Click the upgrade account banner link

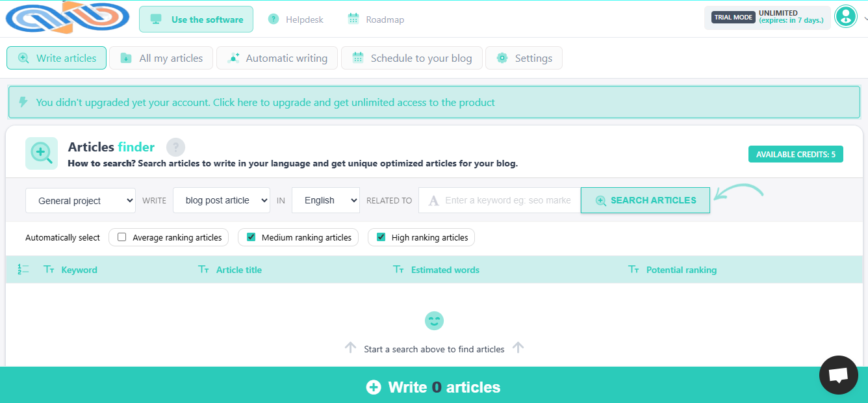265,102
